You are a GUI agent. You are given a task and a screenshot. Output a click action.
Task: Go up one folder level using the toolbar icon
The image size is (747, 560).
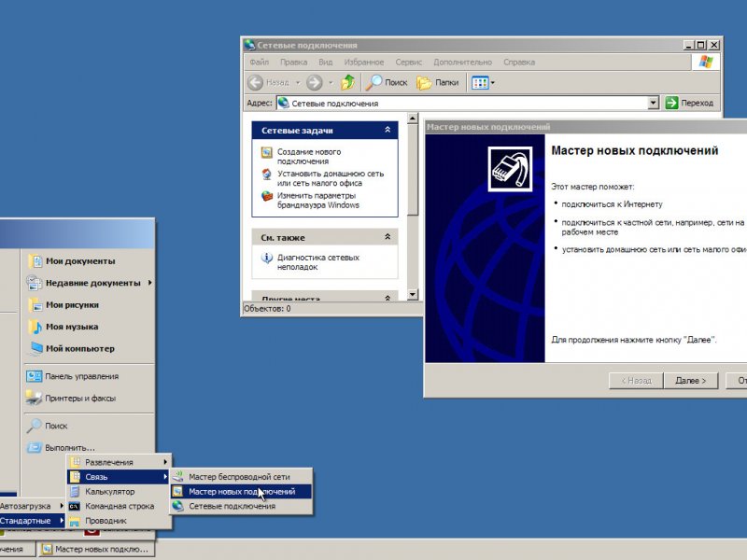tap(347, 82)
